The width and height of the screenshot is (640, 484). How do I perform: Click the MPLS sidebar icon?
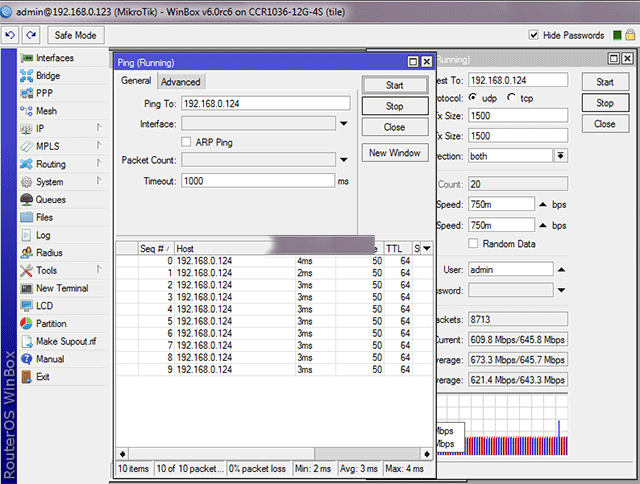pyautogui.click(x=27, y=147)
